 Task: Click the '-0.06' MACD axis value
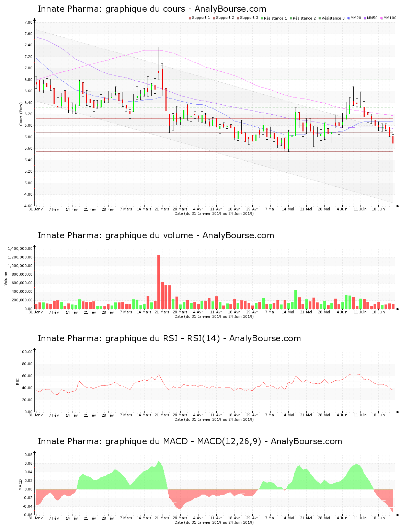coord(27,515)
